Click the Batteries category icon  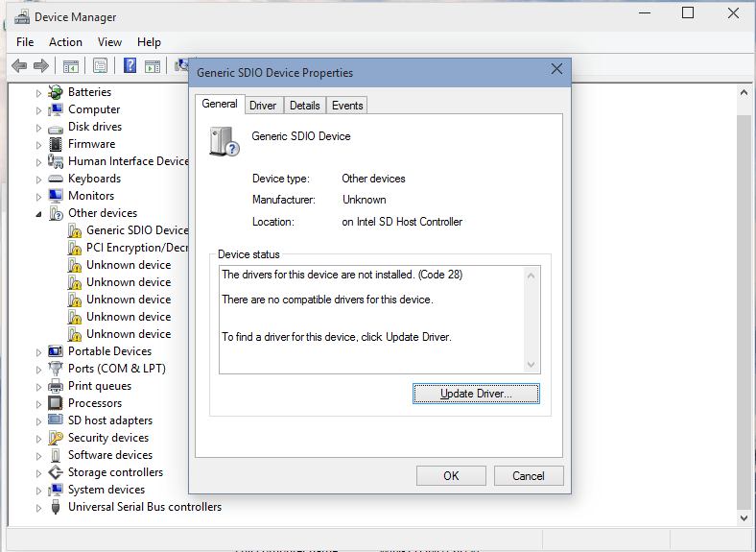click(x=56, y=91)
